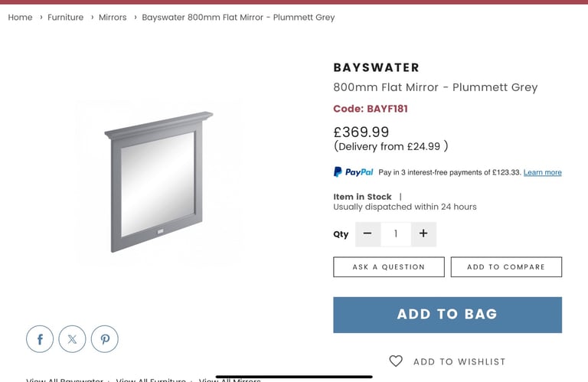Open Furniture breadcrumb link
Viewport: 588px width, 382px height.
tap(66, 18)
